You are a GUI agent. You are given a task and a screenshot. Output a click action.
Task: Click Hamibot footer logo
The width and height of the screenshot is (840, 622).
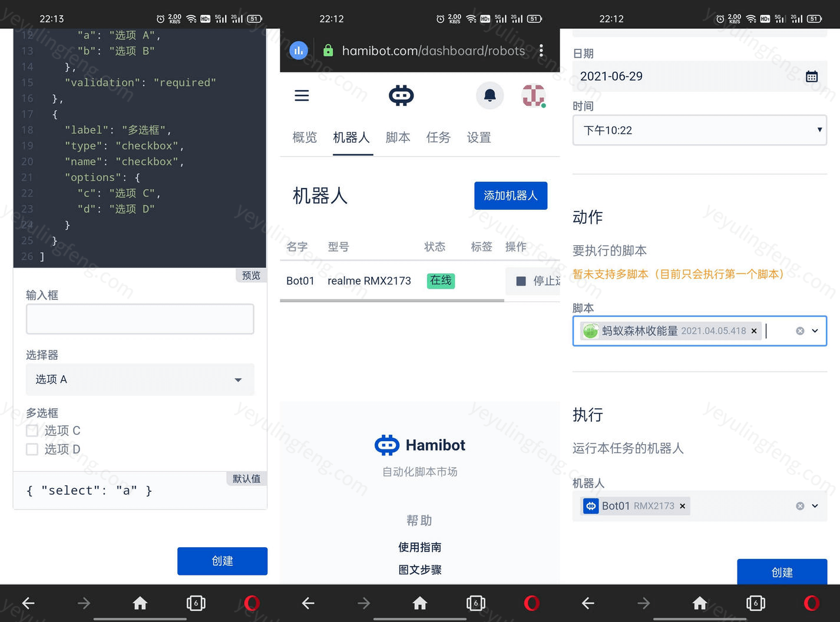[420, 445]
